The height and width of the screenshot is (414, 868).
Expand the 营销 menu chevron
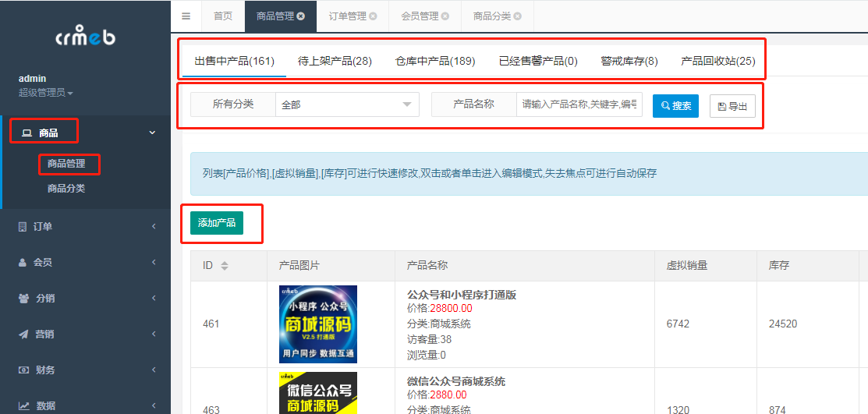click(154, 334)
